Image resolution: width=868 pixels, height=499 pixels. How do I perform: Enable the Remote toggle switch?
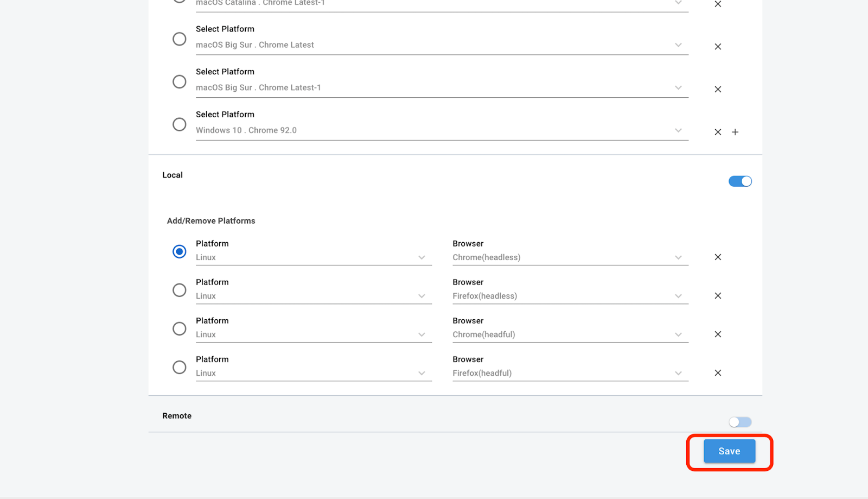[x=740, y=422]
